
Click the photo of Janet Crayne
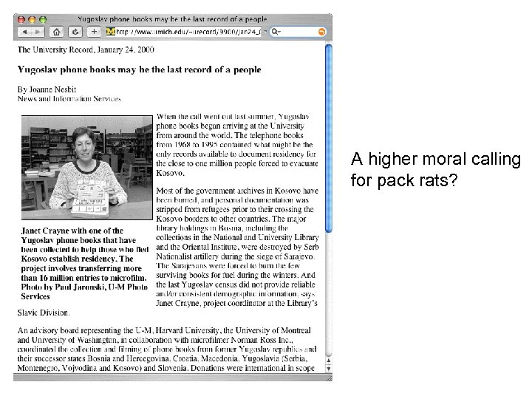pos(87,168)
